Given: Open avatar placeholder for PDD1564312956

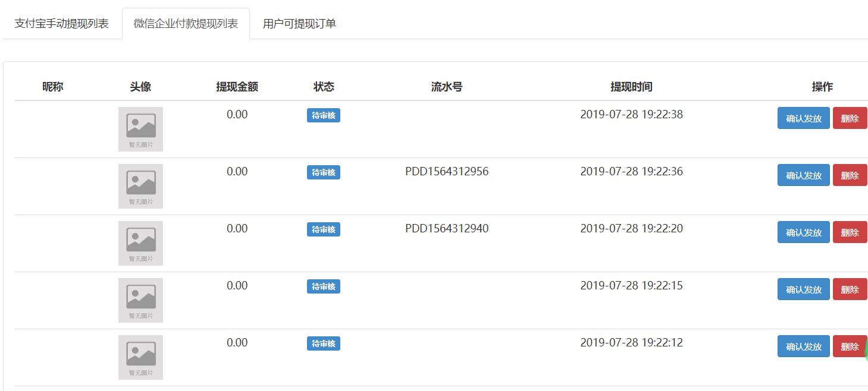Looking at the screenshot, I should pos(140,186).
